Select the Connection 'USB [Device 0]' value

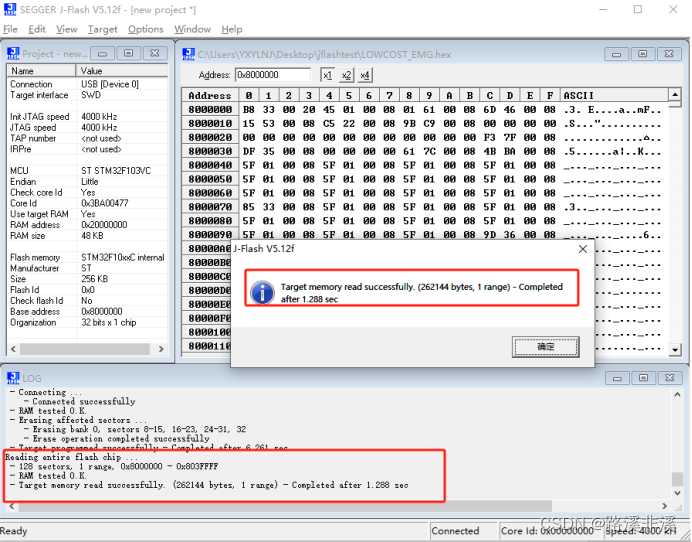[110, 84]
